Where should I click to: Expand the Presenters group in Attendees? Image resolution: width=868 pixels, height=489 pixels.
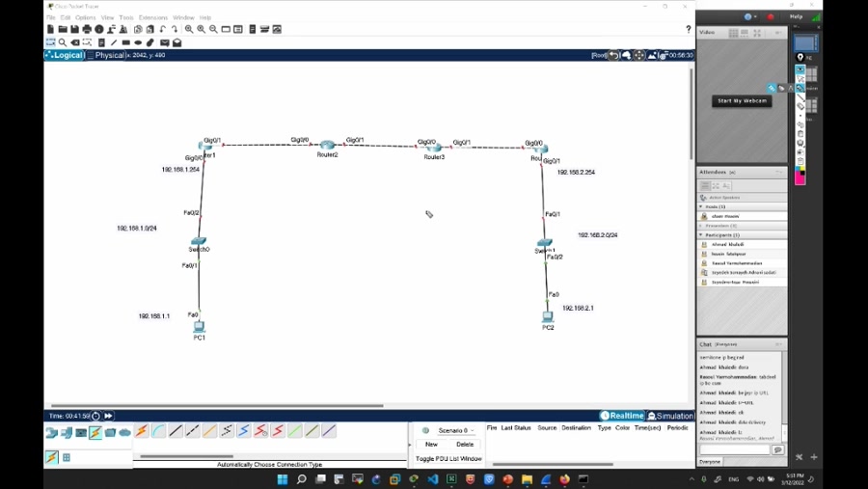coord(701,226)
